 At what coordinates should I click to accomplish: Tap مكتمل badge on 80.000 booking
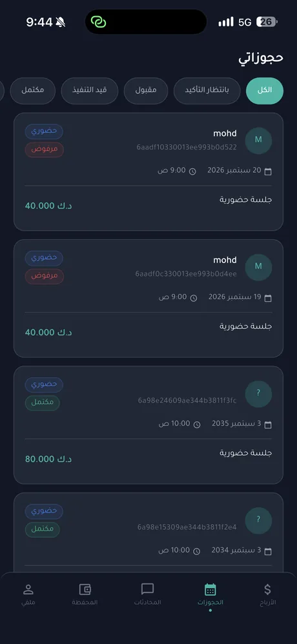pyautogui.click(x=43, y=403)
